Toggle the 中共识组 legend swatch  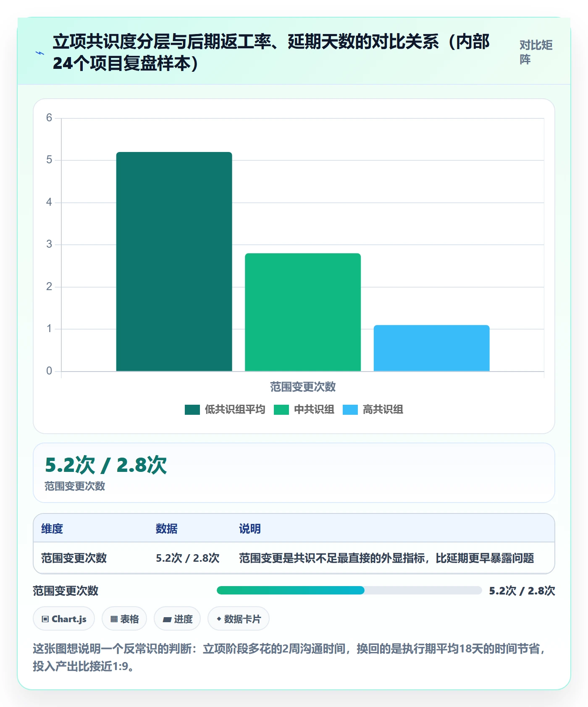pyautogui.click(x=281, y=410)
